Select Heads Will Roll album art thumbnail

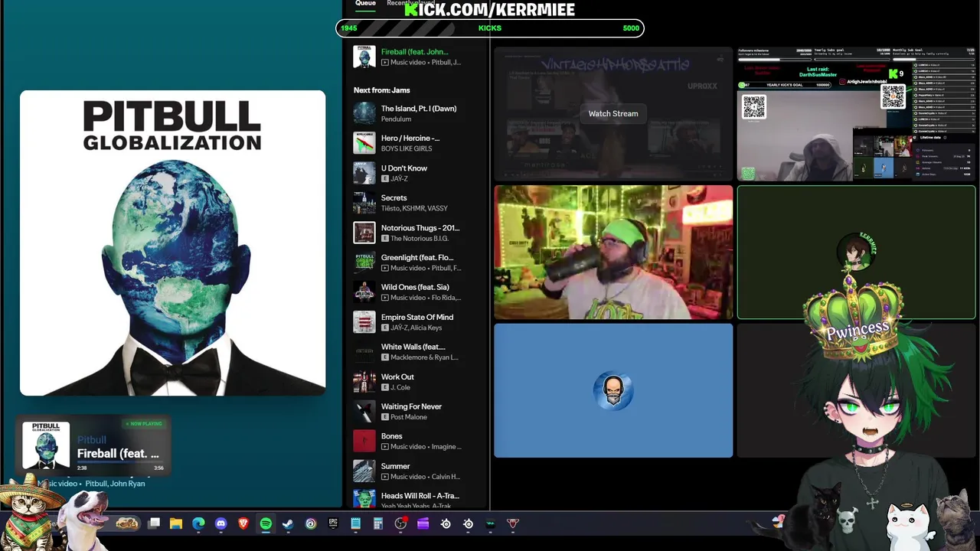(x=364, y=499)
